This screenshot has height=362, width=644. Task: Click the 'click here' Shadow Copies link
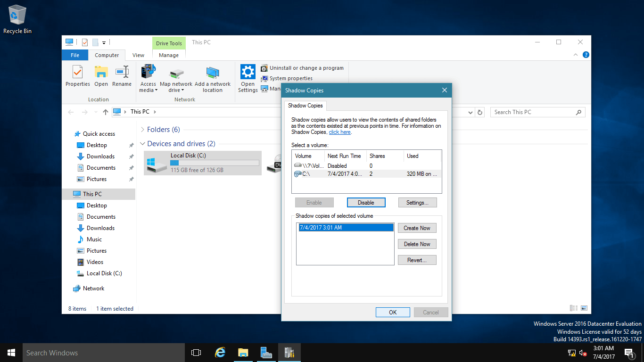click(339, 132)
